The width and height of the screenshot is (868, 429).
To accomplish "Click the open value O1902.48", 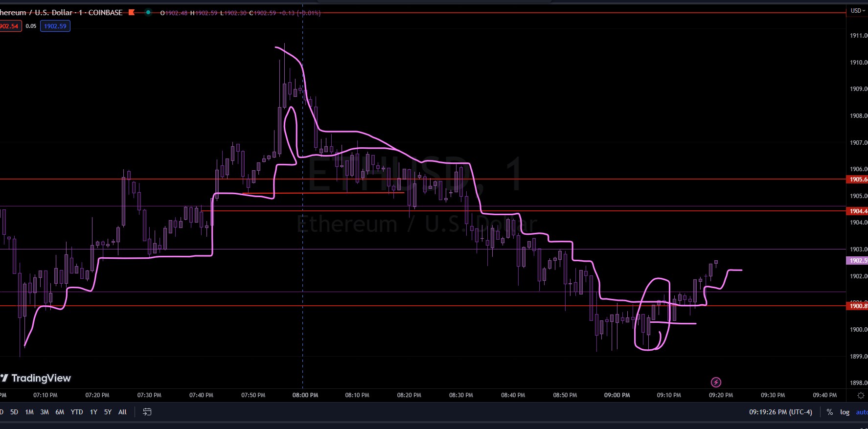I will coord(174,13).
